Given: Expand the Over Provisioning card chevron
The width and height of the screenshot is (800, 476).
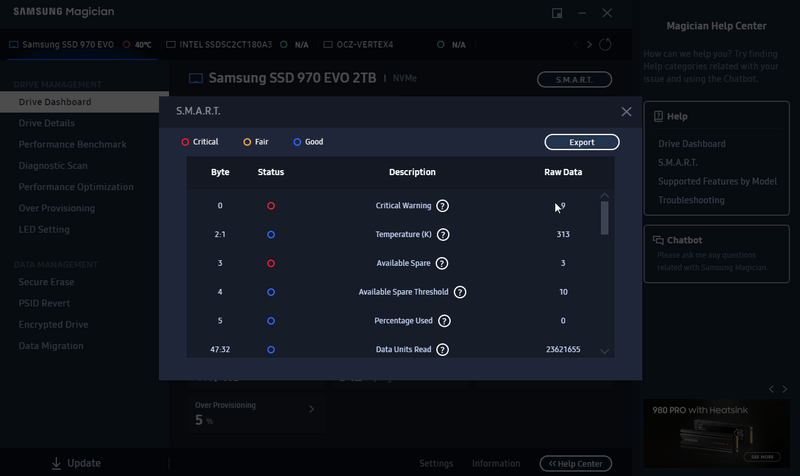Looking at the screenshot, I should 311,409.
